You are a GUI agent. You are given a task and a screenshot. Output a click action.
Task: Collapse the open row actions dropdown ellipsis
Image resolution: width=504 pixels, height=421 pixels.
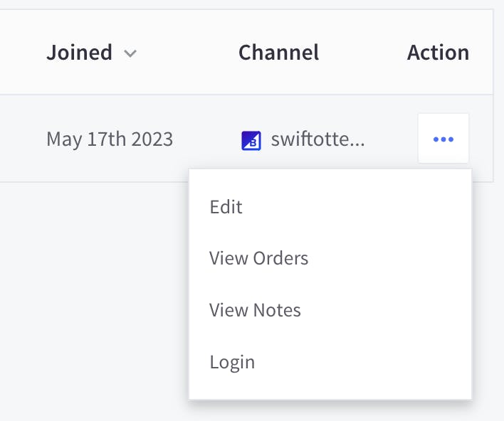[x=443, y=139]
